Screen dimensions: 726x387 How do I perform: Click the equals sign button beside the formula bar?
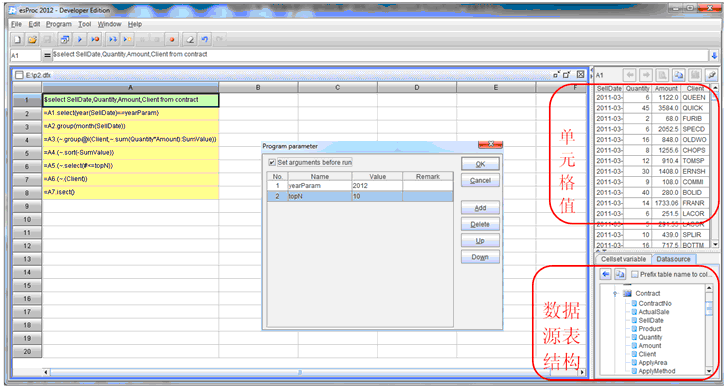[47, 56]
